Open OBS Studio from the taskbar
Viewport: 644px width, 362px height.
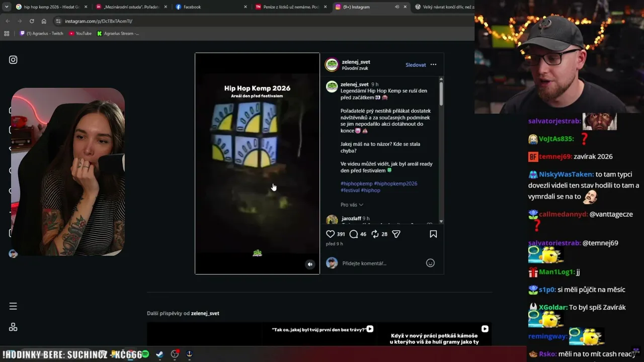[x=175, y=354]
